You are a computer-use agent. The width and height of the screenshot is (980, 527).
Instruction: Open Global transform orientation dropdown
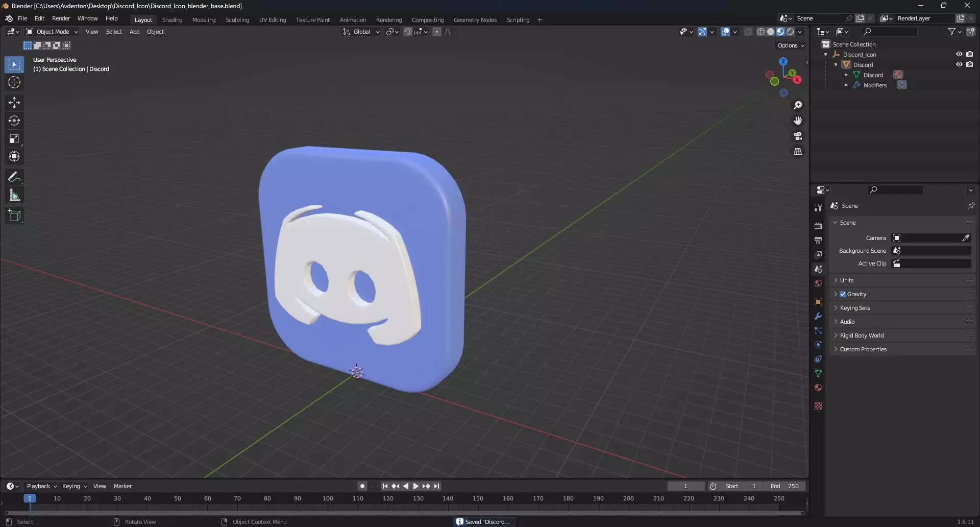coord(361,32)
